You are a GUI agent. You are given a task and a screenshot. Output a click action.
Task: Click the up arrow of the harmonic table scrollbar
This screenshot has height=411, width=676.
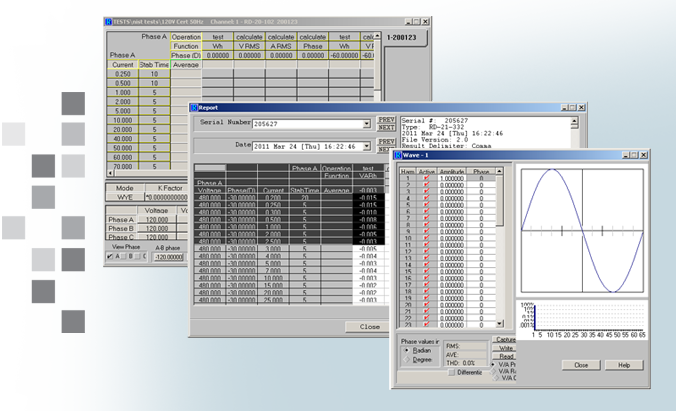(x=499, y=171)
